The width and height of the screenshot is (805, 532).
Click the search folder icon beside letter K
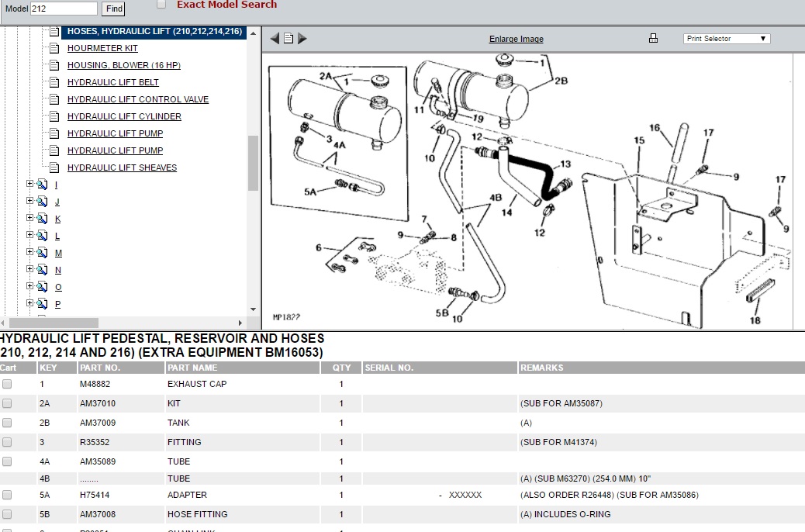pos(42,219)
